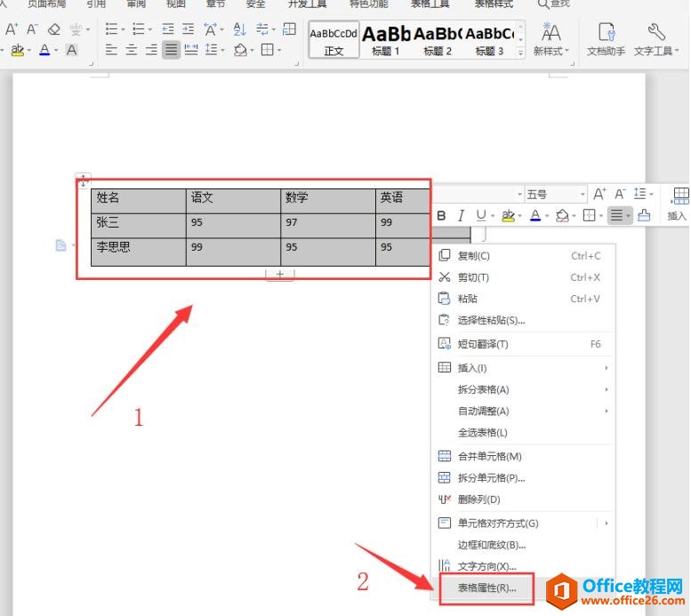Screen dimensions: 691x616
Task: Choose 删除列(D) in context menu
Action: [523, 500]
